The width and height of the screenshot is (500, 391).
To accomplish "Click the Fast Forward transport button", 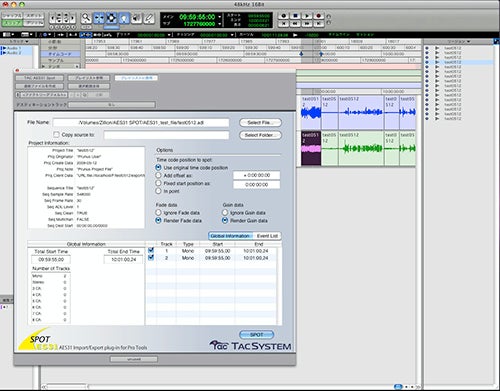I will (307, 24).
